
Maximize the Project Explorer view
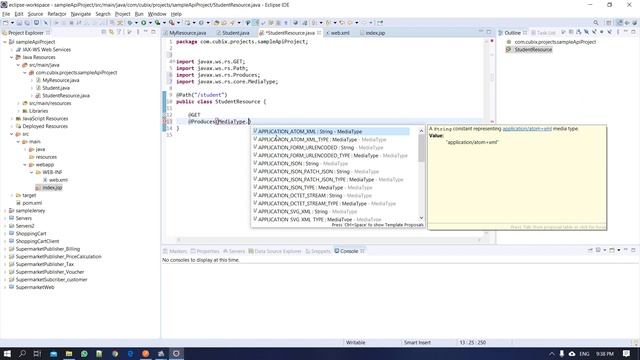(153, 32)
